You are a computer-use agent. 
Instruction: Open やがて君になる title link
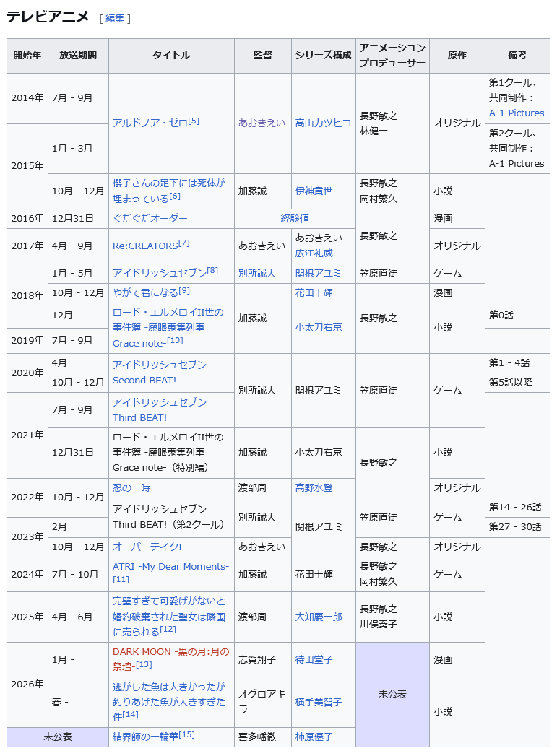144,292
